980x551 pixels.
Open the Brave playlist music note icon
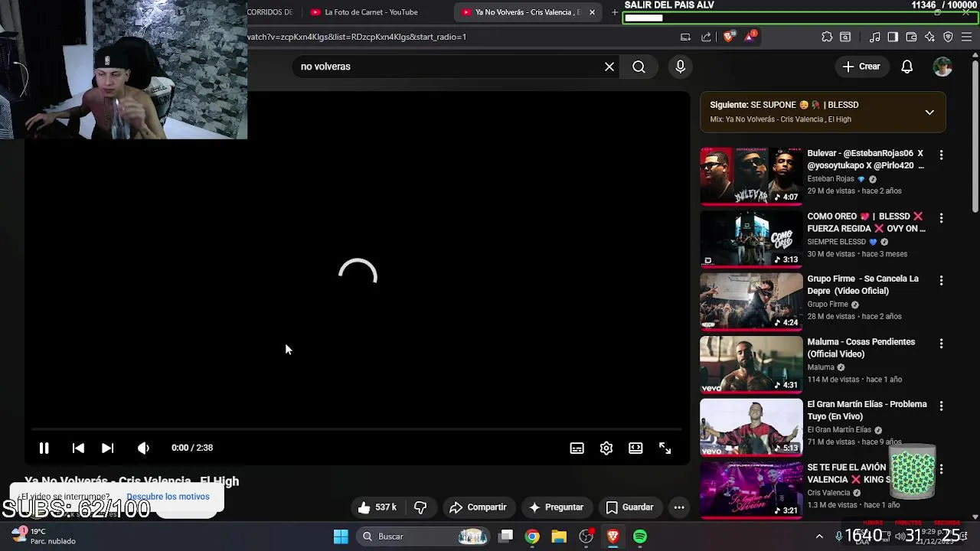pyautogui.click(x=874, y=37)
